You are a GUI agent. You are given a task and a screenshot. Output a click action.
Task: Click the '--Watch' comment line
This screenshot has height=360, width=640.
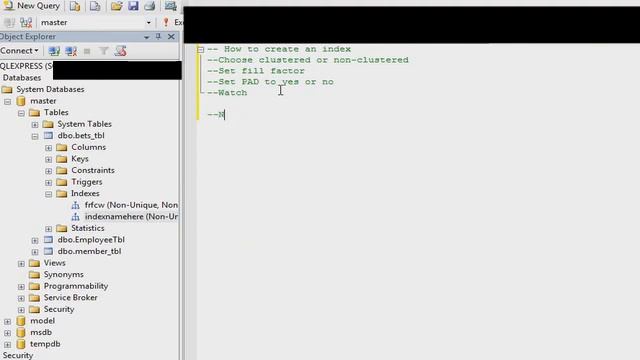pyautogui.click(x=227, y=93)
